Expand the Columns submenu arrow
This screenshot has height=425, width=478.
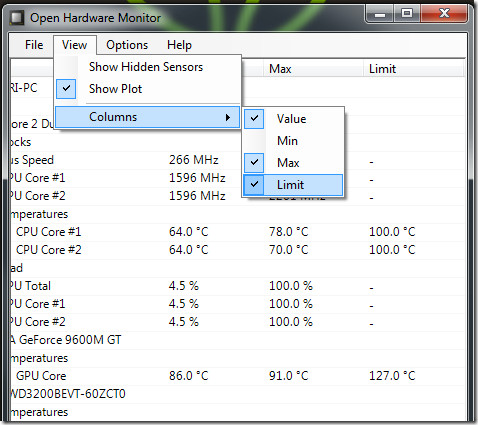[228, 117]
